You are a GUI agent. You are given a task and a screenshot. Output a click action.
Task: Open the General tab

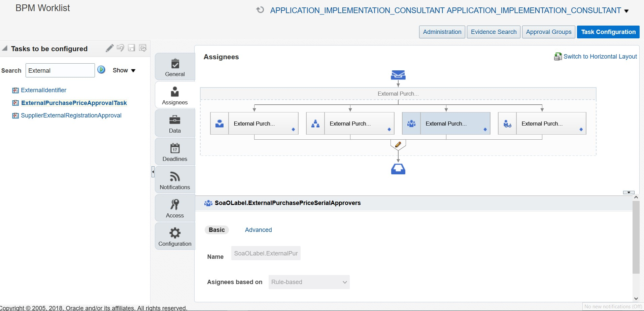pos(175,67)
